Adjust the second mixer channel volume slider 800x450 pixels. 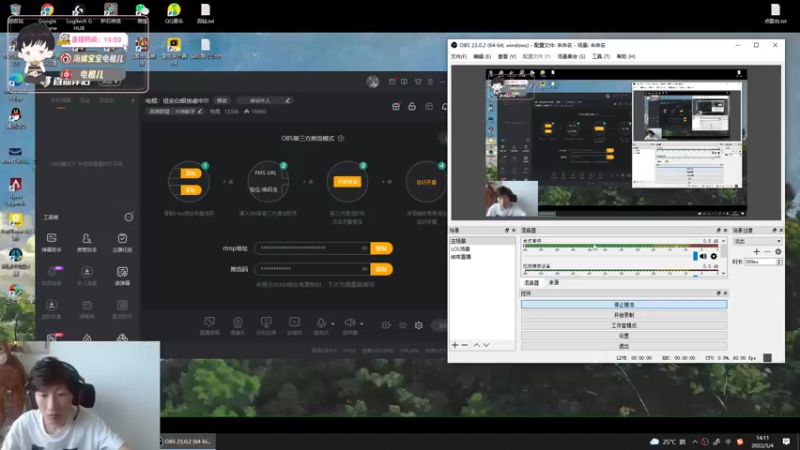[x=695, y=276]
